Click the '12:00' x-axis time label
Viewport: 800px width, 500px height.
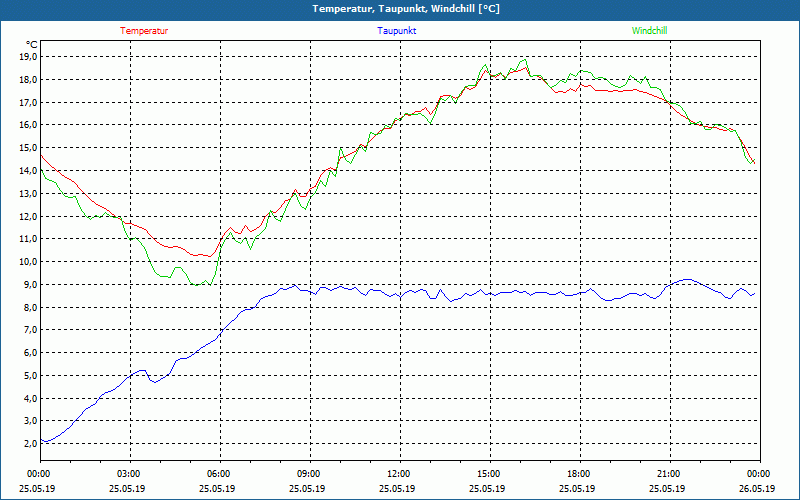(x=399, y=474)
